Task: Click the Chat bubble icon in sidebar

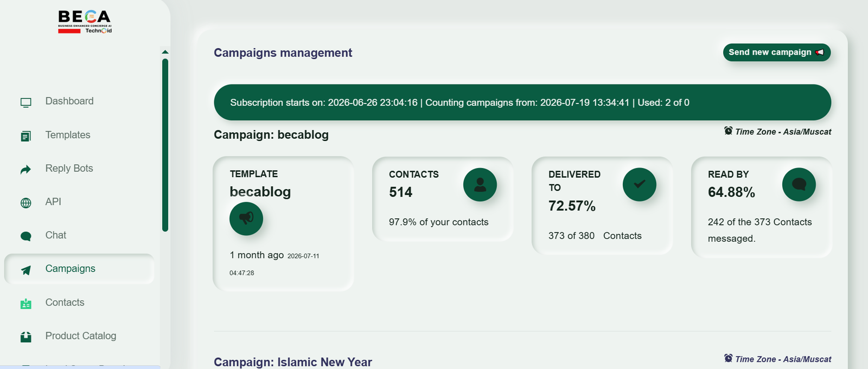Action: 26,236
